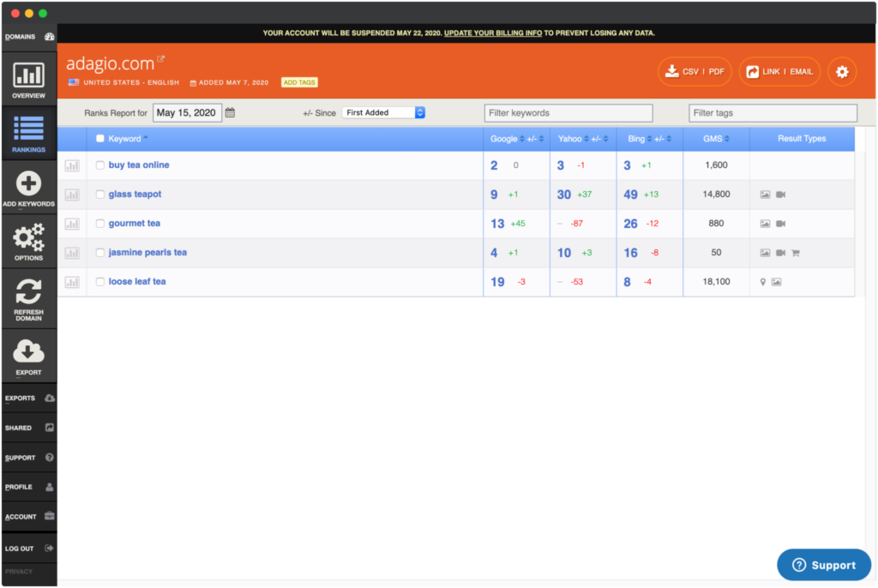
Task: Click video result icon in gourmet tea row
Action: (x=780, y=224)
